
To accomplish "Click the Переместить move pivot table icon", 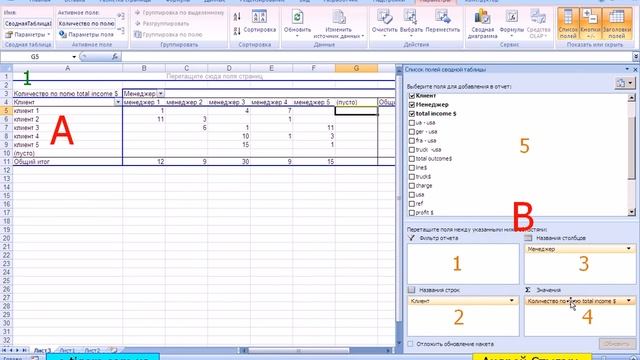I will [x=442, y=17].
